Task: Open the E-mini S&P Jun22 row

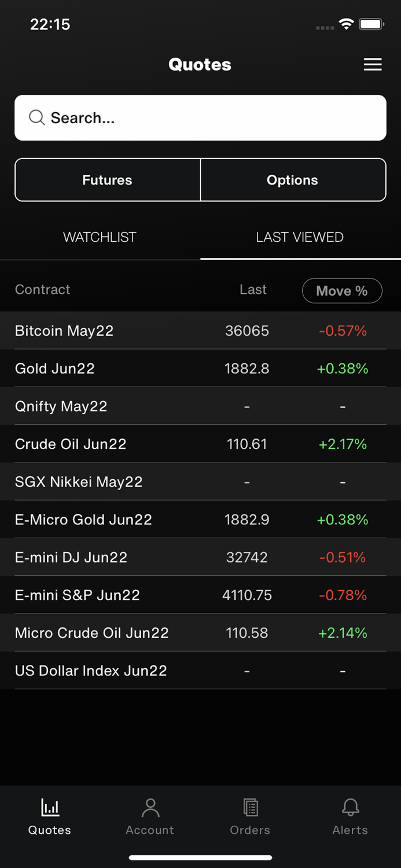Action: click(x=78, y=595)
